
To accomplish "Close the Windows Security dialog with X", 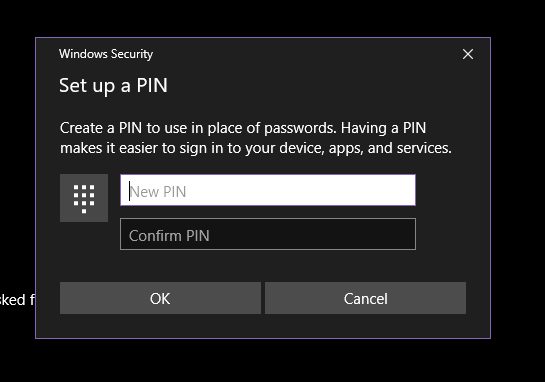I will pos(468,54).
